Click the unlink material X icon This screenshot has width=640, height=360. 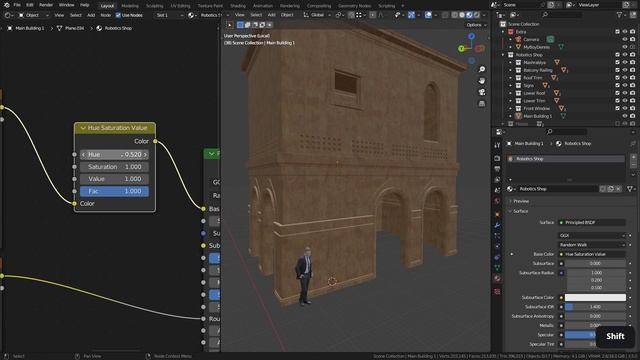[619, 189]
